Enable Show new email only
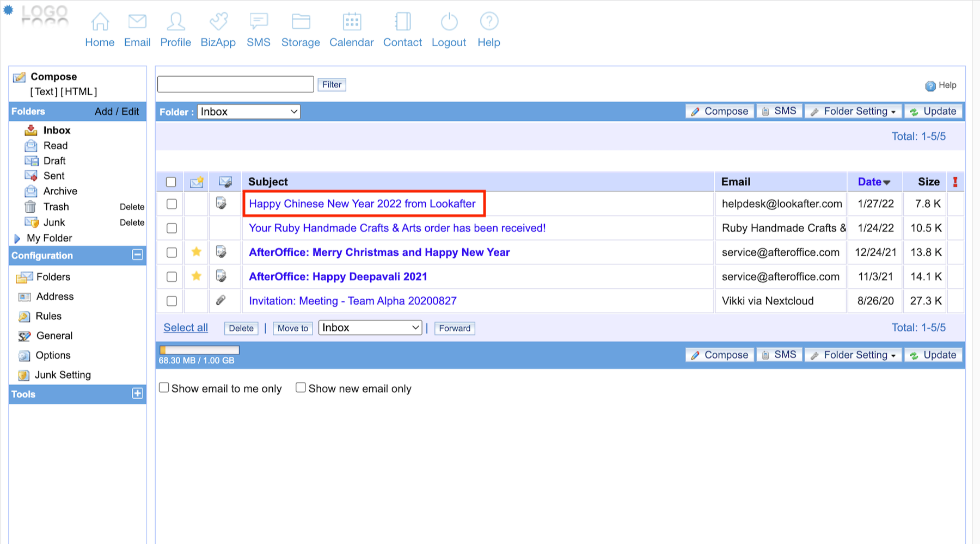 tap(301, 388)
